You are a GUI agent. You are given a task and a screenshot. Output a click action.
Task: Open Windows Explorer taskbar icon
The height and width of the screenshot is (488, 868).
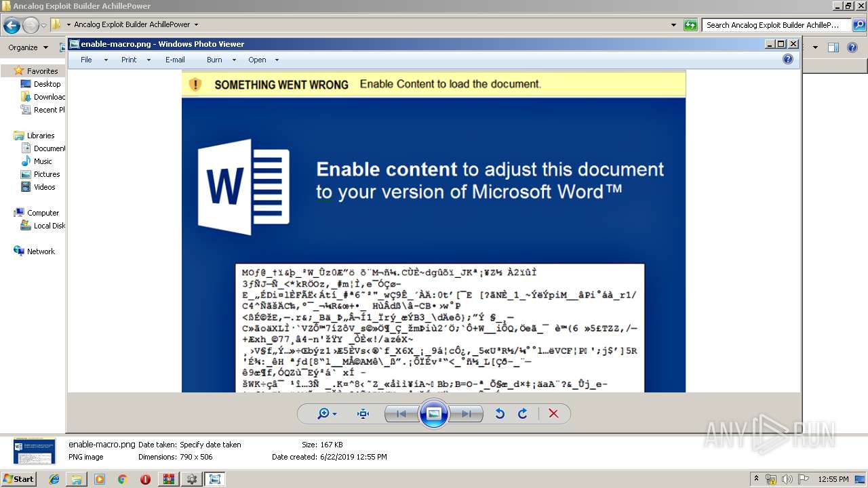[x=77, y=479]
